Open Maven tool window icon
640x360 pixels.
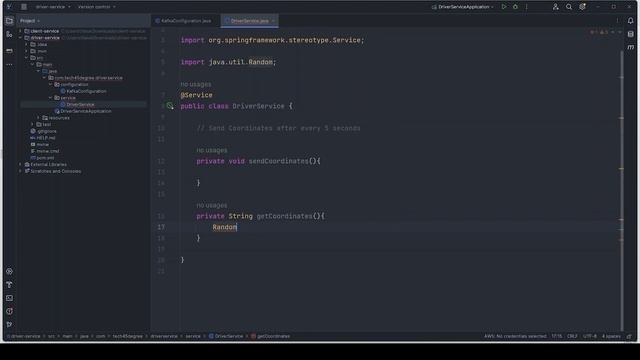coord(631,48)
